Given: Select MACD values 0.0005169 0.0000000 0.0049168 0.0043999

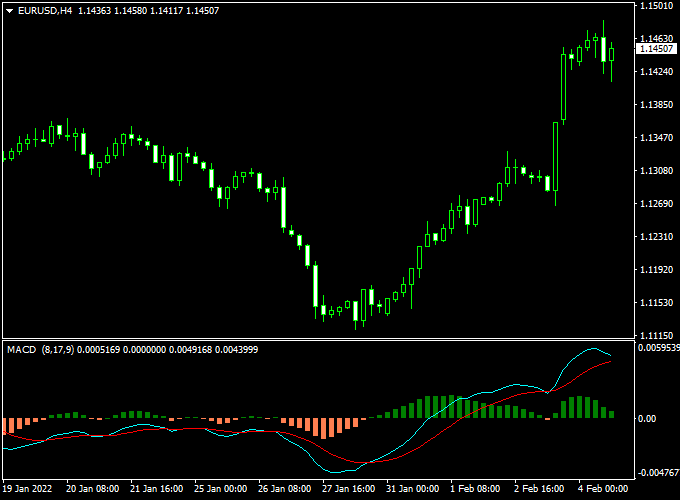Looking at the screenshot, I should [167, 350].
